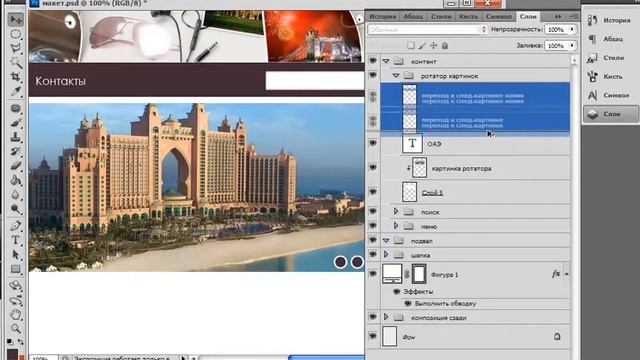Switch to the Слои tab

click(528, 16)
